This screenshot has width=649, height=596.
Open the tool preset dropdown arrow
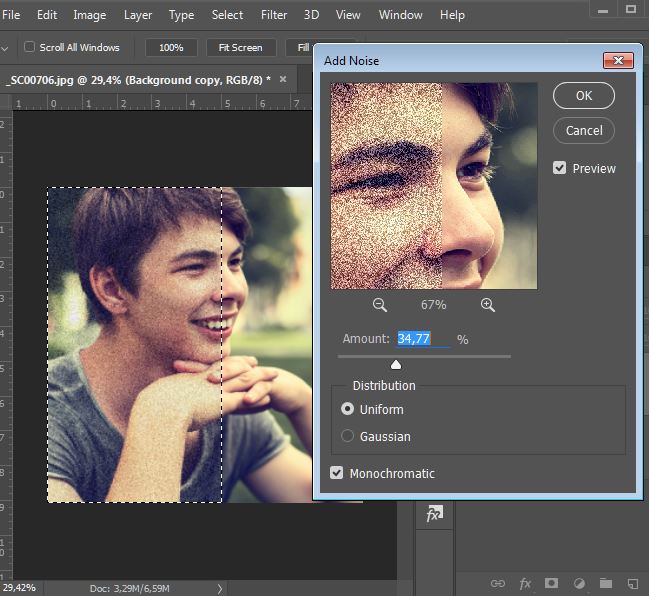(x=5, y=48)
